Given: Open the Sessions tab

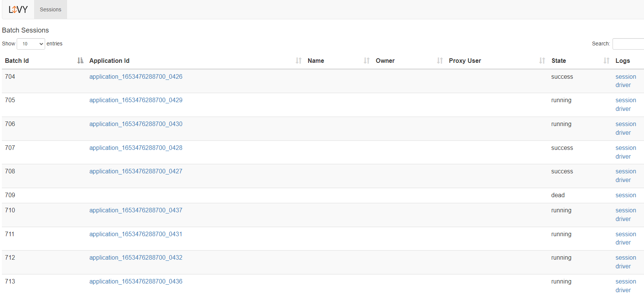Looking at the screenshot, I should coord(50,9).
